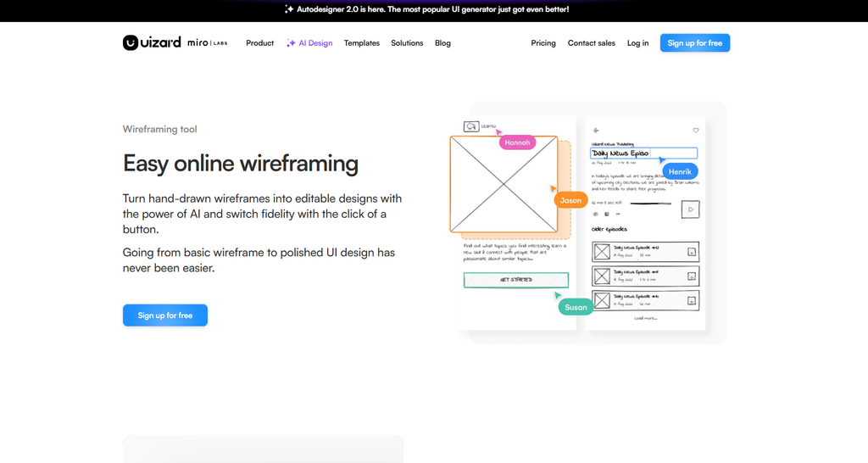This screenshot has width=868, height=463.
Task: Click the Log in link
Action: (637, 43)
